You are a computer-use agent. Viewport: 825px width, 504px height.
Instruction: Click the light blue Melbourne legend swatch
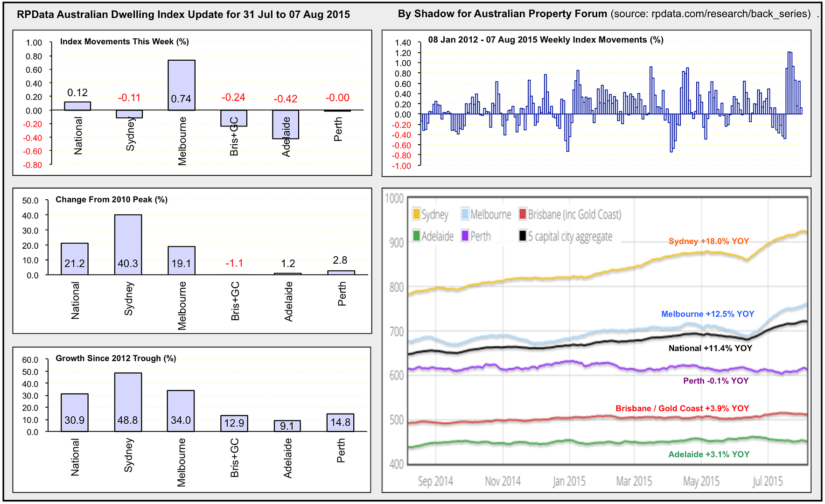pyautogui.click(x=465, y=214)
